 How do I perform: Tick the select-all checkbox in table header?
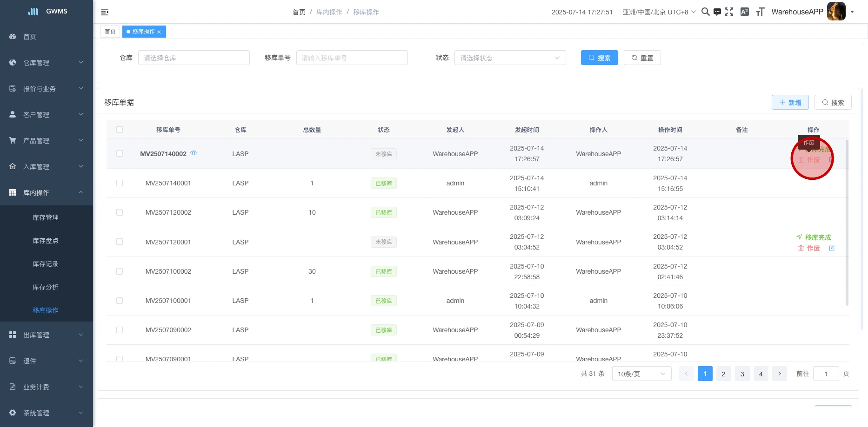tap(120, 130)
